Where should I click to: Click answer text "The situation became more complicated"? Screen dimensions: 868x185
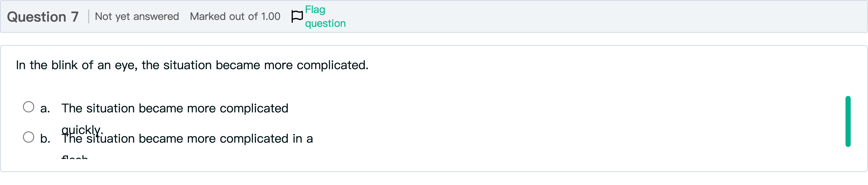click(175, 108)
